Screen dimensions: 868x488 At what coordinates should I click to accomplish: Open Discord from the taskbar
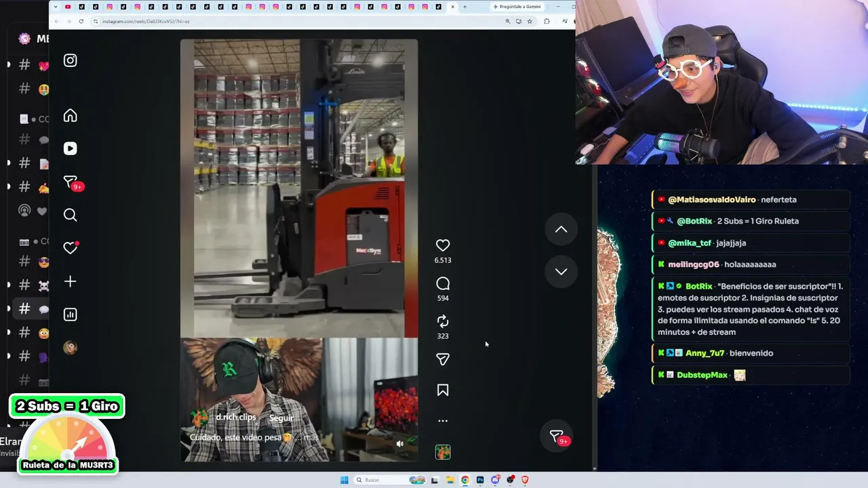click(495, 480)
